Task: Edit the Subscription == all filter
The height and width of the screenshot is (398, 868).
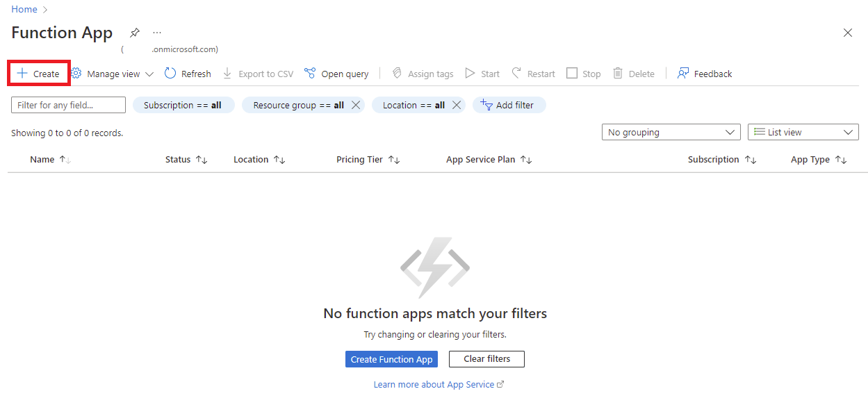Action: [183, 105]
